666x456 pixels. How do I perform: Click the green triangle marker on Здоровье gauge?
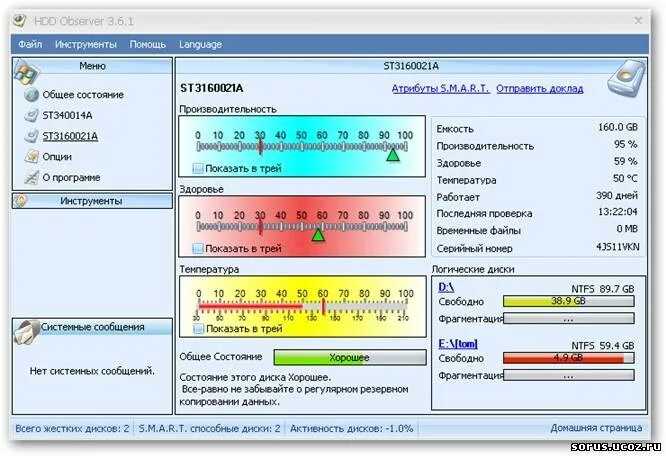318,235
